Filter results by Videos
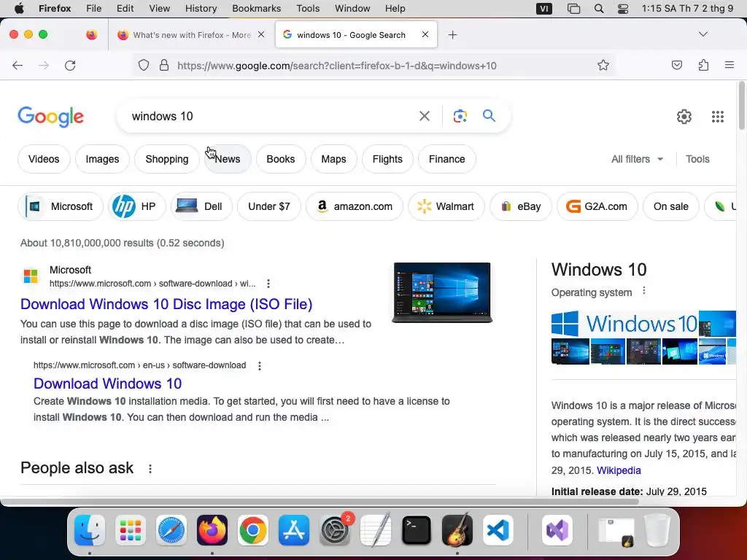The width and height of the screenshot is (747, 560). pos(44,159)
